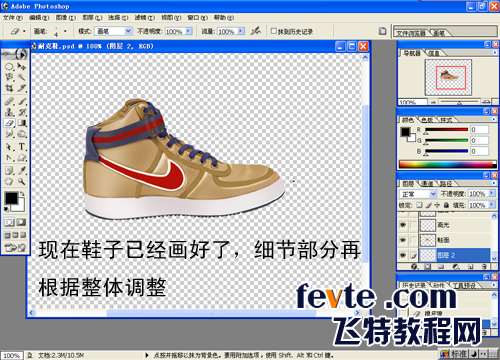Enable the 抹到历史记录 checkbox
The height and width of the screenshot is (360, 500).
click(x=274, y=31)
